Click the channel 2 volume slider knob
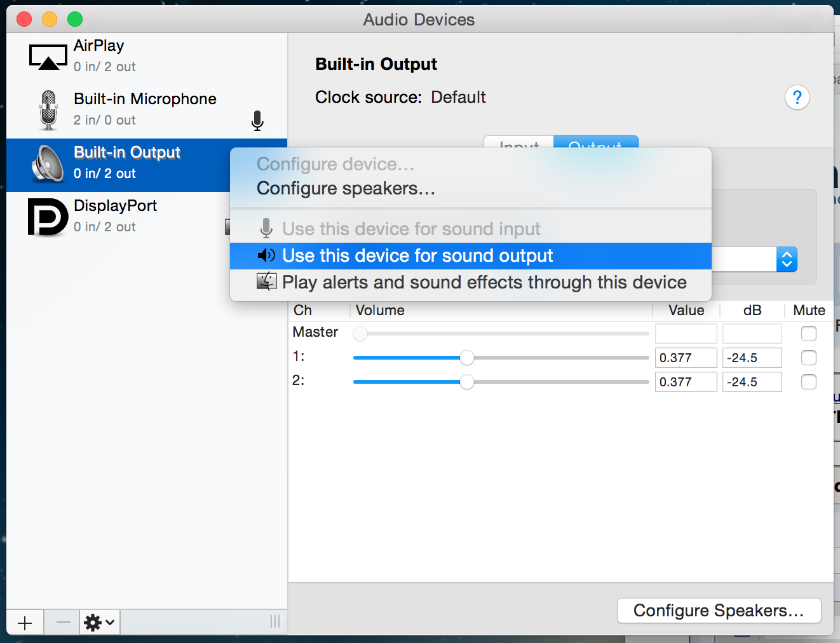Screen dimensions: 840x643 tap(467, 382)
